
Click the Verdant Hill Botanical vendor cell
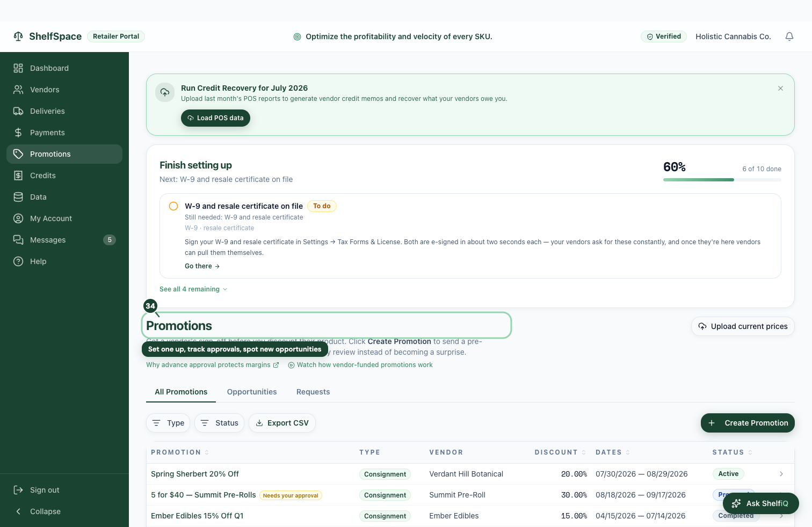(x=466, y=474)
